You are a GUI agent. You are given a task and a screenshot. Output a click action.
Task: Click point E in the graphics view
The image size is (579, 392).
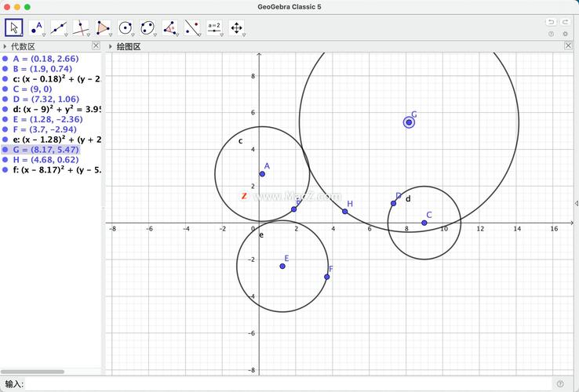tap(282, 266)
